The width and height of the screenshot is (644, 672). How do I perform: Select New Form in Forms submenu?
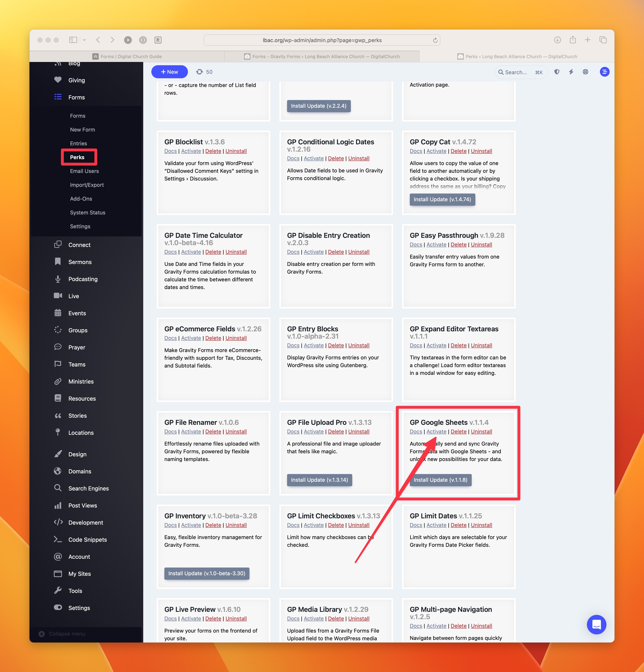[x=82, y=130]
